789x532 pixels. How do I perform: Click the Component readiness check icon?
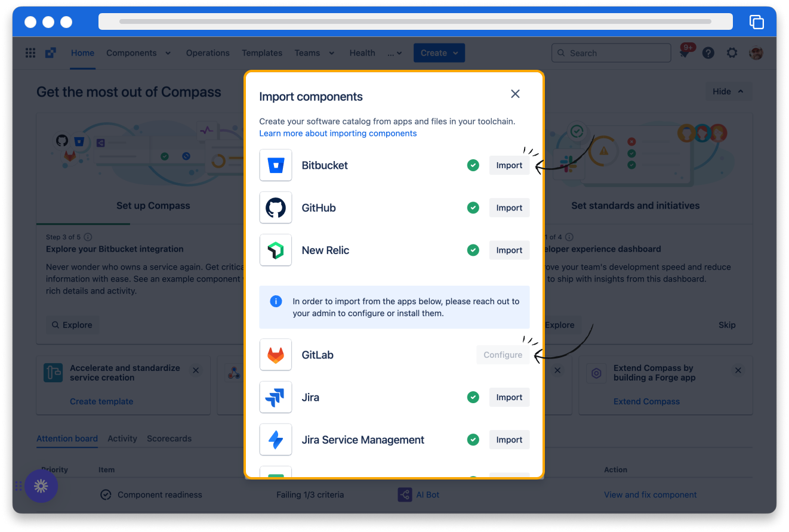coord(106,494)
